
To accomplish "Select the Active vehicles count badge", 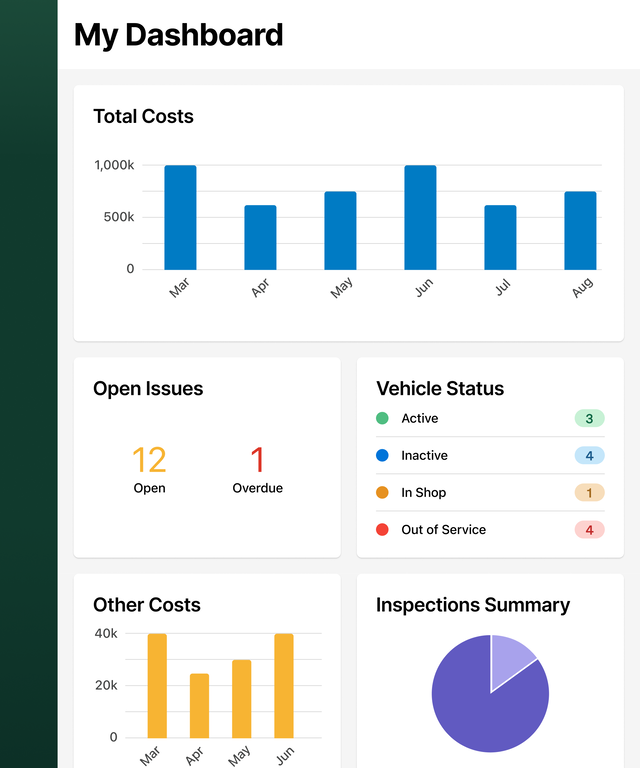I will click(x=589, y=419).
